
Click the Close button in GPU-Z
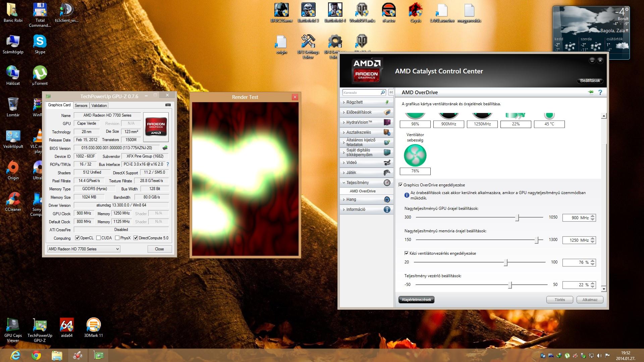point(159,249)
